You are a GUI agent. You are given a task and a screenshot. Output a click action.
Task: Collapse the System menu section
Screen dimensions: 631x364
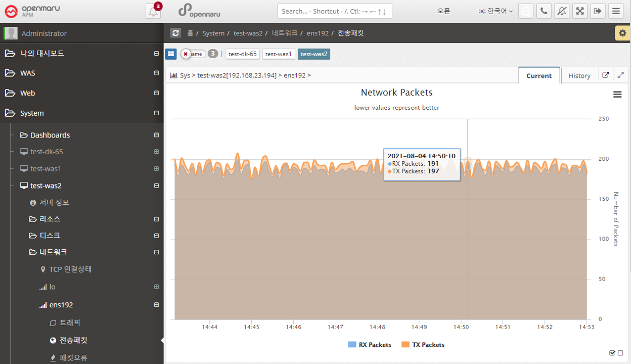tap(156, 113)
